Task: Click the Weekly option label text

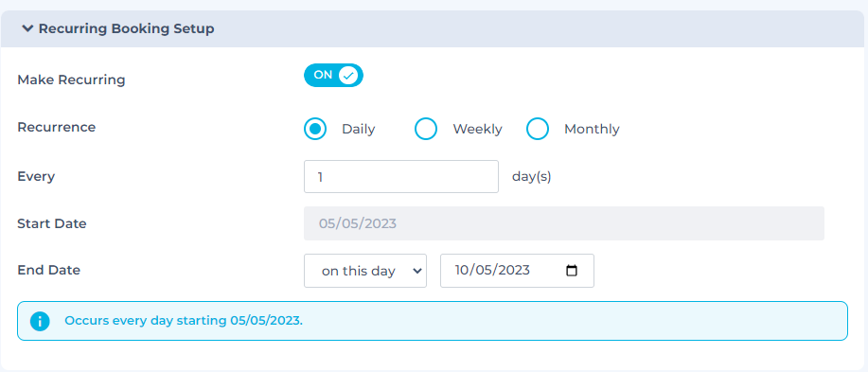Action: coord(477,129)
